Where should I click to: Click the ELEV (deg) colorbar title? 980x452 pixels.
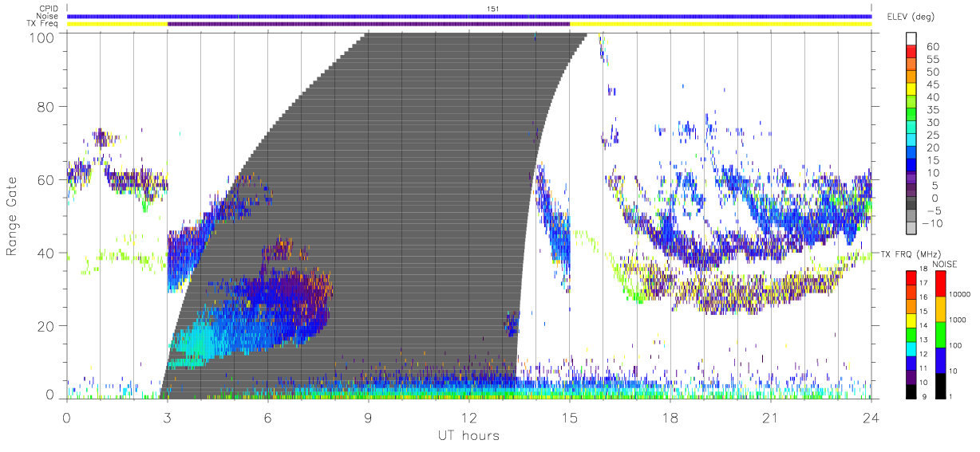pyautogui.click(x=910, y=16)
